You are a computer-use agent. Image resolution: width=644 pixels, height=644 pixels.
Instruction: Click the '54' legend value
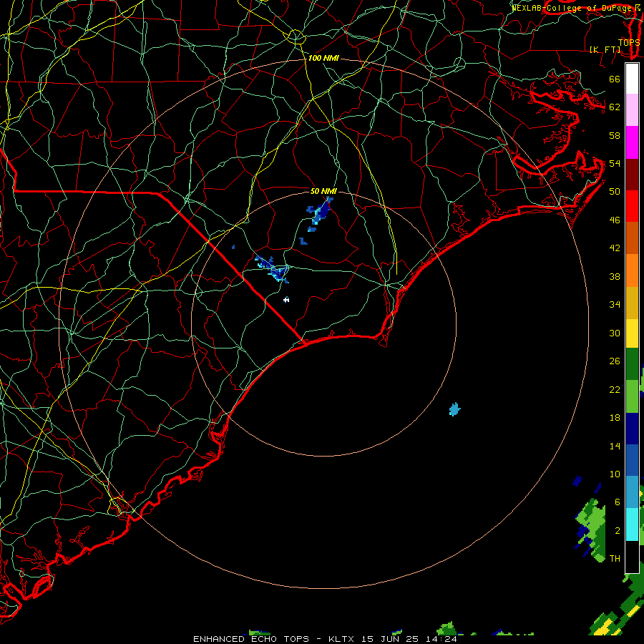coord(615,163)
